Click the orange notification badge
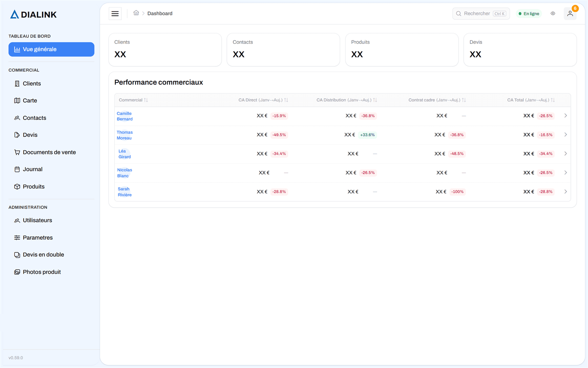The image size is (588, 368). click(575, 8)
